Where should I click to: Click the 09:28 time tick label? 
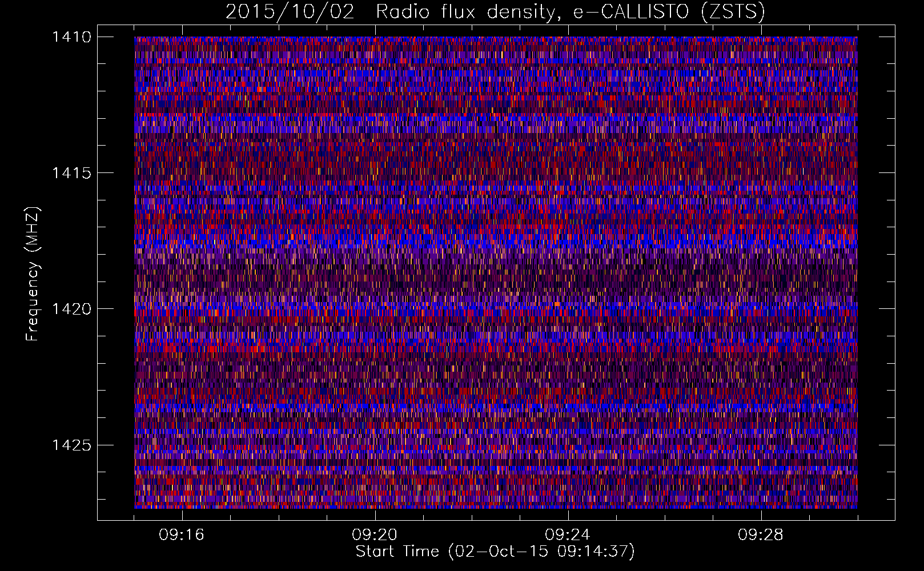pyautogui.click(x=761, y=535)
